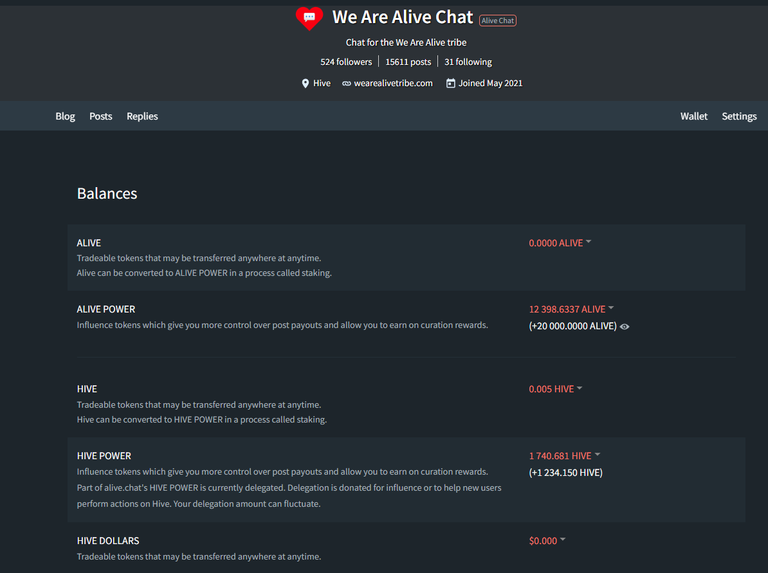Click the calendar icon beside Joined May 2021
Image resolution: width=768 pixels, height=573 pixels.
click(x=450, y=83)
